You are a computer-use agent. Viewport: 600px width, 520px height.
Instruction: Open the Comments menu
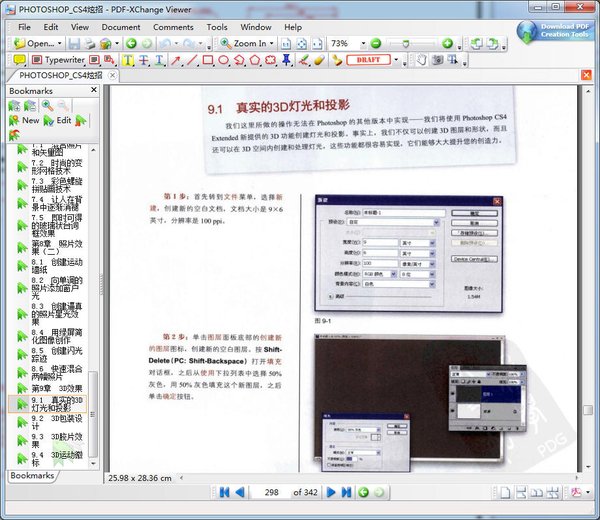tap(173, 27)
